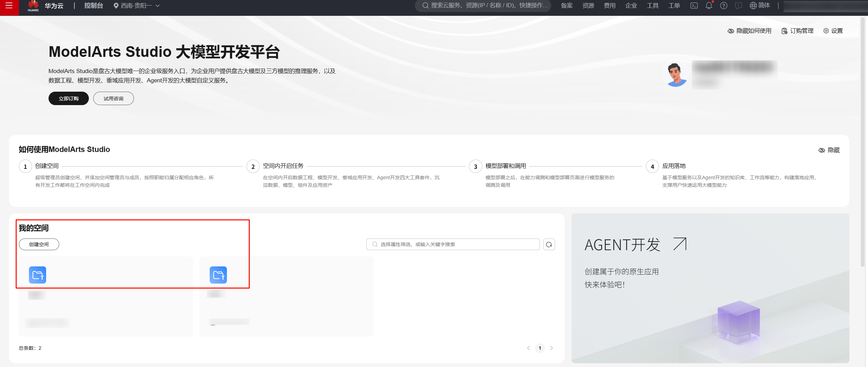The height and width of the screenshot is (367, 868).
Task: Click the refresh icon beside the search box
Action: [x=549, y=244]
